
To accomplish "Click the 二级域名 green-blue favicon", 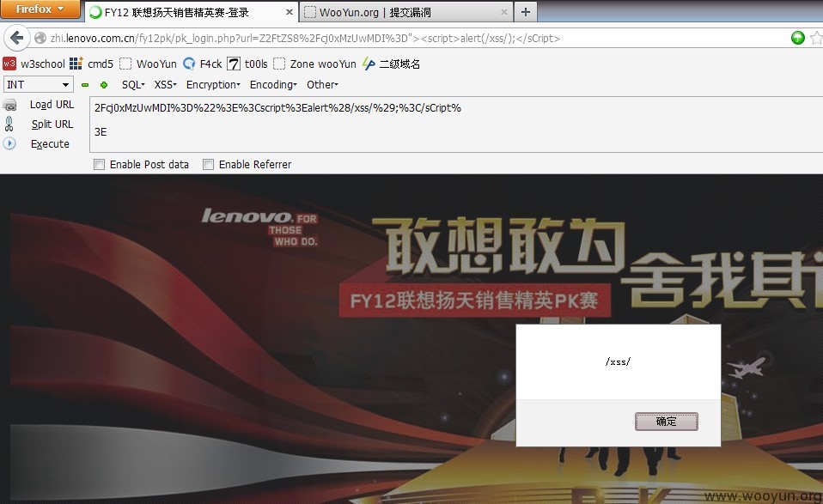I will pos(369,64).
